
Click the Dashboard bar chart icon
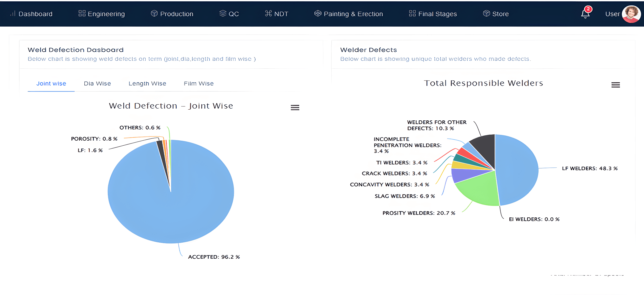click(13, 14)
